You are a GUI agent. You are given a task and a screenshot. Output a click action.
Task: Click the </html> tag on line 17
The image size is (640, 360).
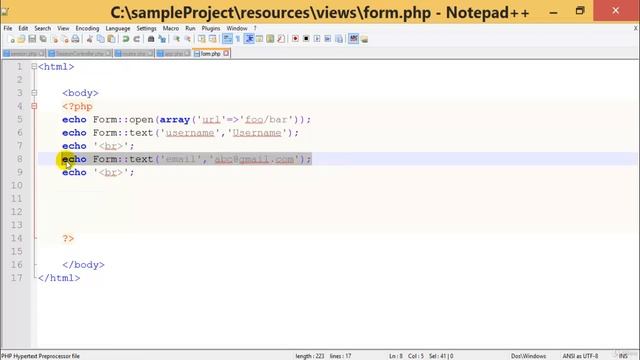pos(59,278)
